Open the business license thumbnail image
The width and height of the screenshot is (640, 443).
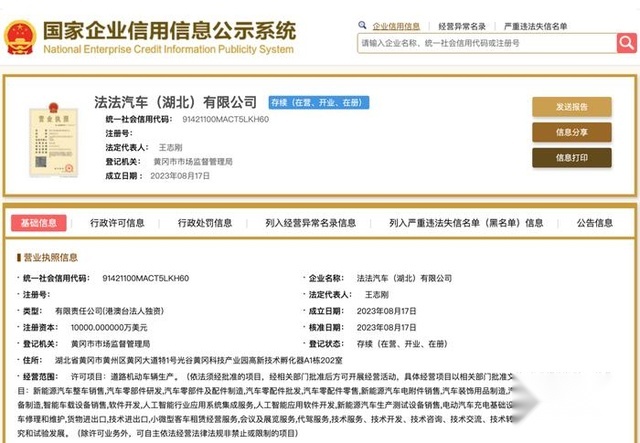53,140
